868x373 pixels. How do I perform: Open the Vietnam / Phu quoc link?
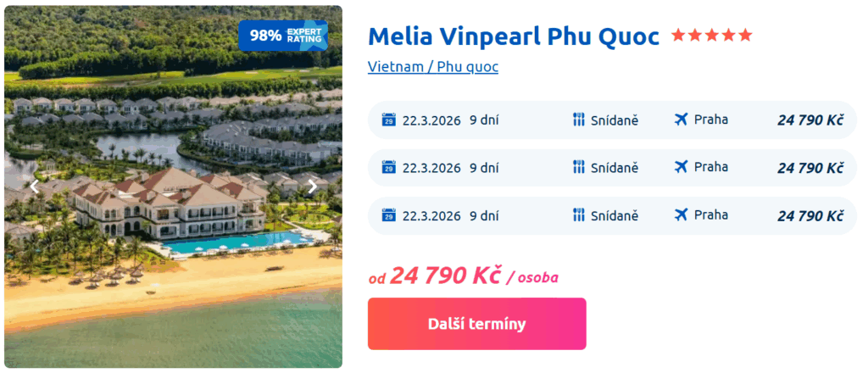[x=432, y=67]
